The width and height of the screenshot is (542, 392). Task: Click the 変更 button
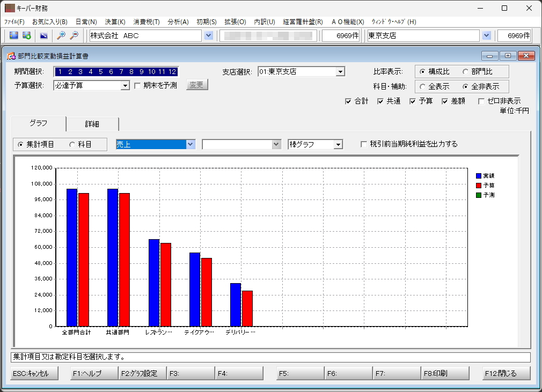[x=197, y=85]
